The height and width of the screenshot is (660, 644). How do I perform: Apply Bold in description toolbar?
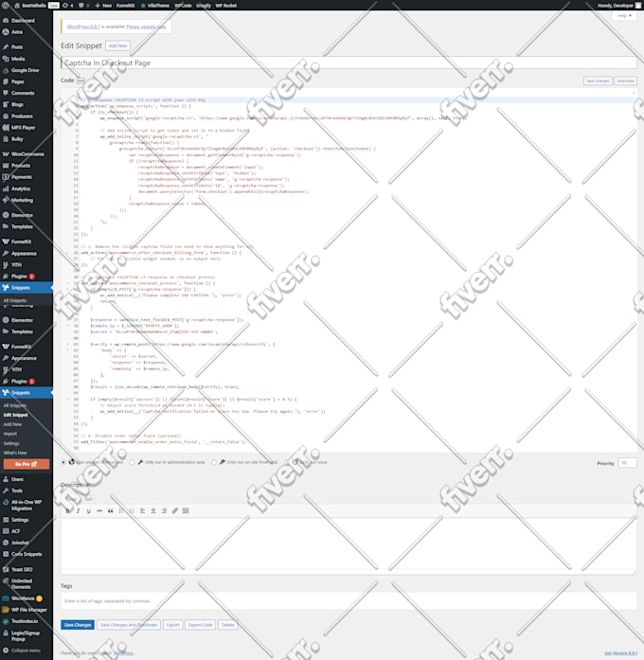[x=68, y=510]
